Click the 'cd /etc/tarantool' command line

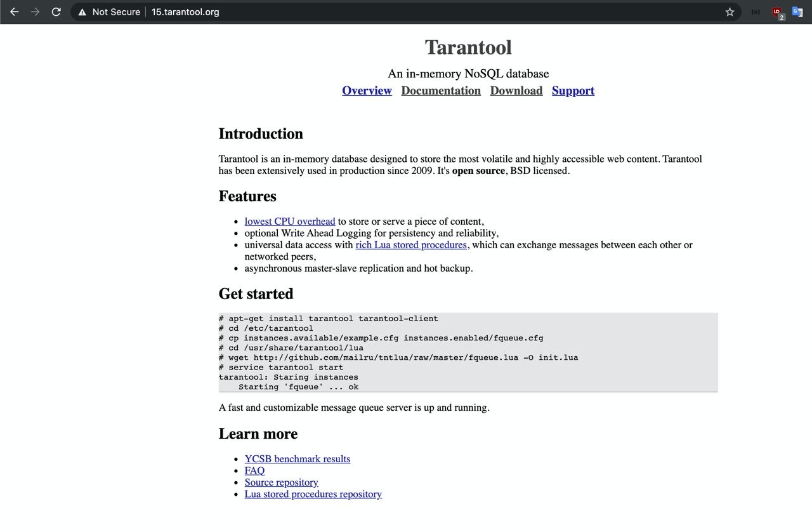(266, 328)
